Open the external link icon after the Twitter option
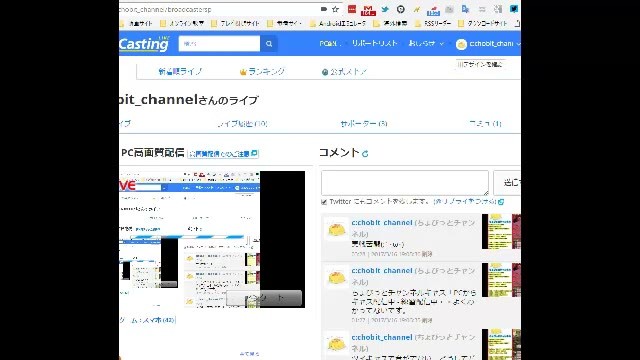640x360 pixels. click(x=501, y=202)
